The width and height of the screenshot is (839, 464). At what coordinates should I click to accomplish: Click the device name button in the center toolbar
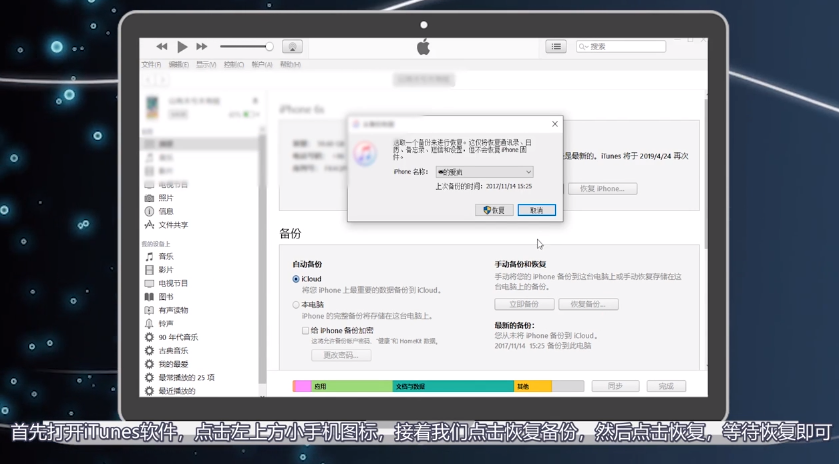424,80
